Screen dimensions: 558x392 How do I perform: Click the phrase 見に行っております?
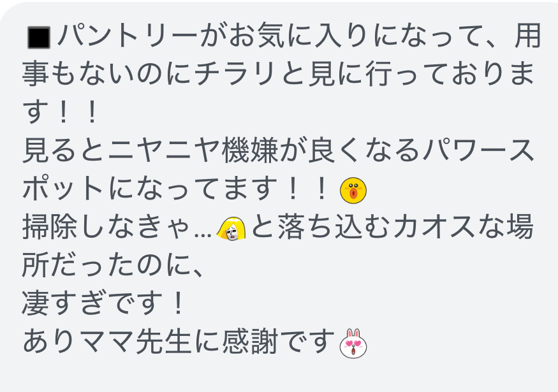421,74
